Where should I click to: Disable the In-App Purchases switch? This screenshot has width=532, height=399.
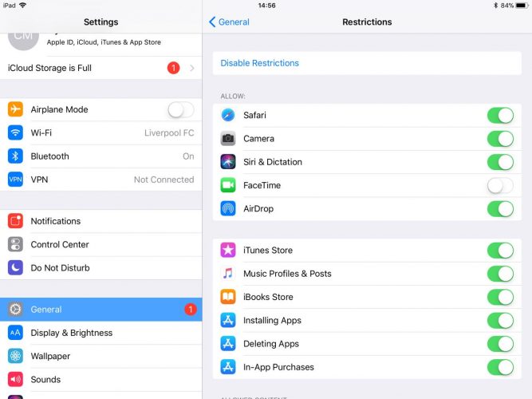coord(500,368)
